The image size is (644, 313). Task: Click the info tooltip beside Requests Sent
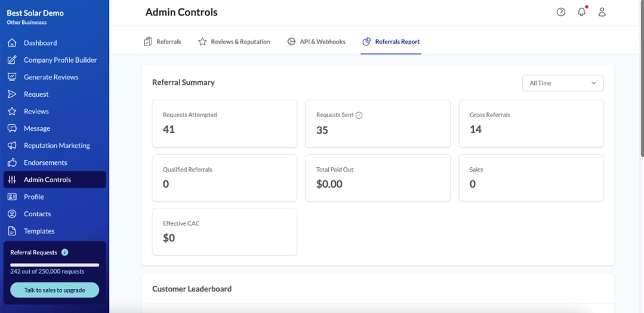pyautogui.click(x=360, y=115)
